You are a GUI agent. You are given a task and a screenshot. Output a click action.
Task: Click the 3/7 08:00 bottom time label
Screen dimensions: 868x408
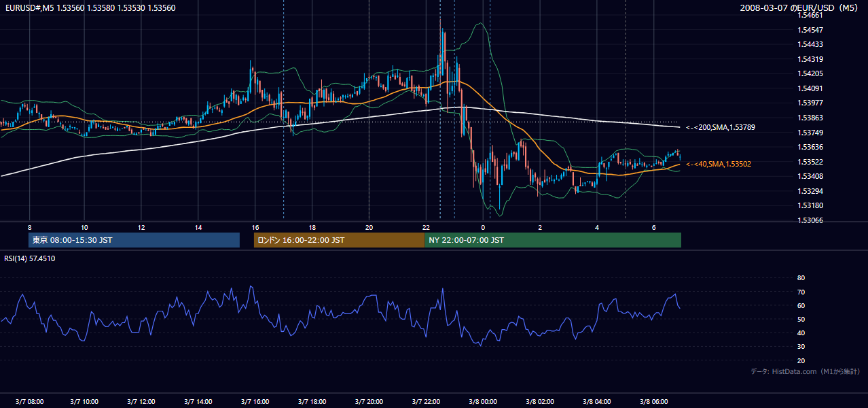pos(29,401)
